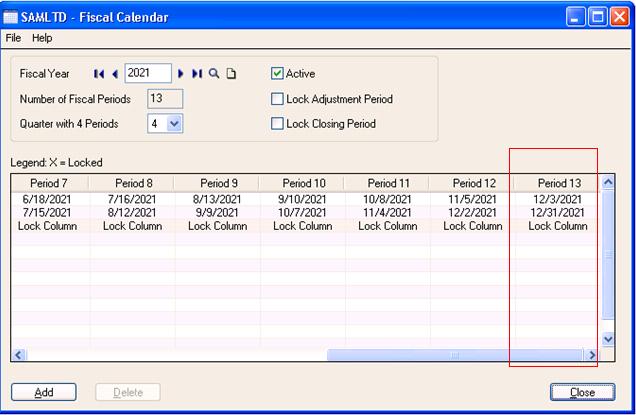Select start date 11/5/2021 cell
The height and width of the screenshot is (415, 636).
point(472,199)
